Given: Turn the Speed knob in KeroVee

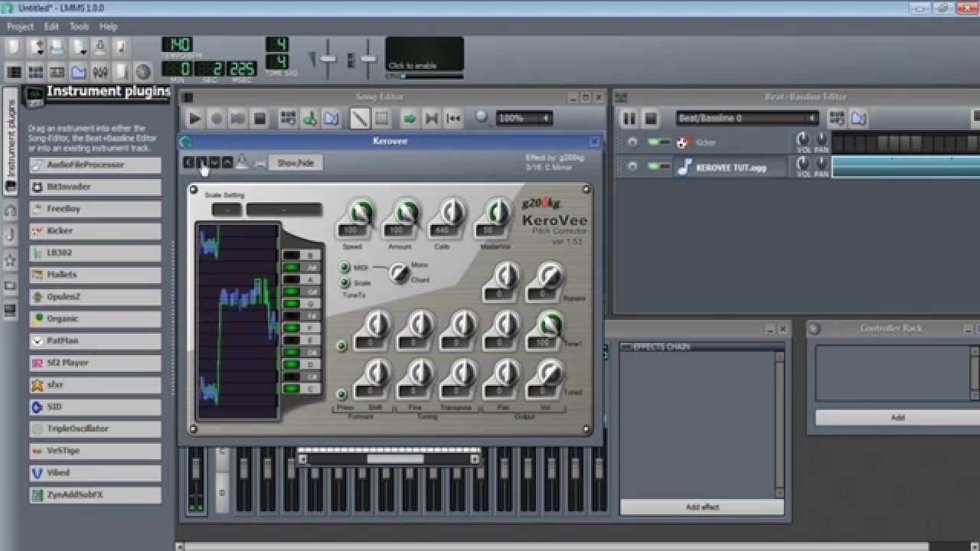Looking at the screenshot, I should (x=361, y=214).
